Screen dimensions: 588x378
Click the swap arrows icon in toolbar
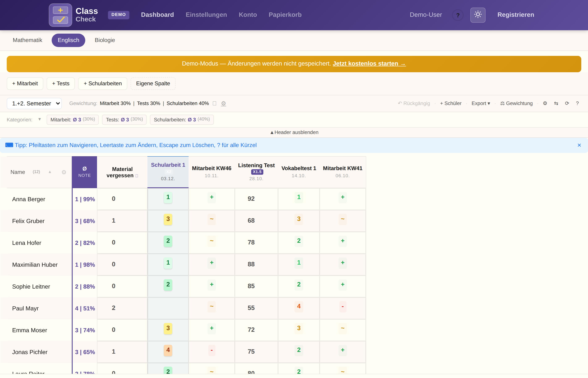click(x=556, y=103)
